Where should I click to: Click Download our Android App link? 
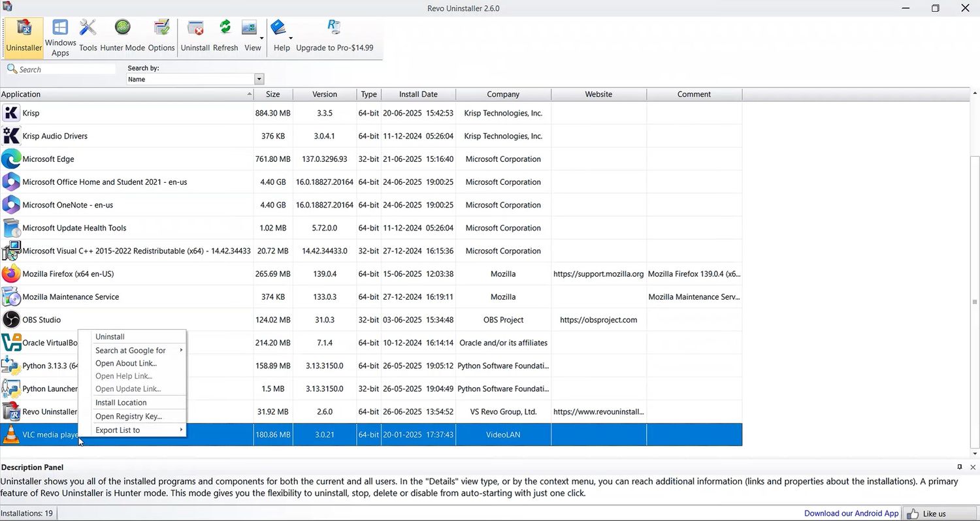tap(851, 513)
